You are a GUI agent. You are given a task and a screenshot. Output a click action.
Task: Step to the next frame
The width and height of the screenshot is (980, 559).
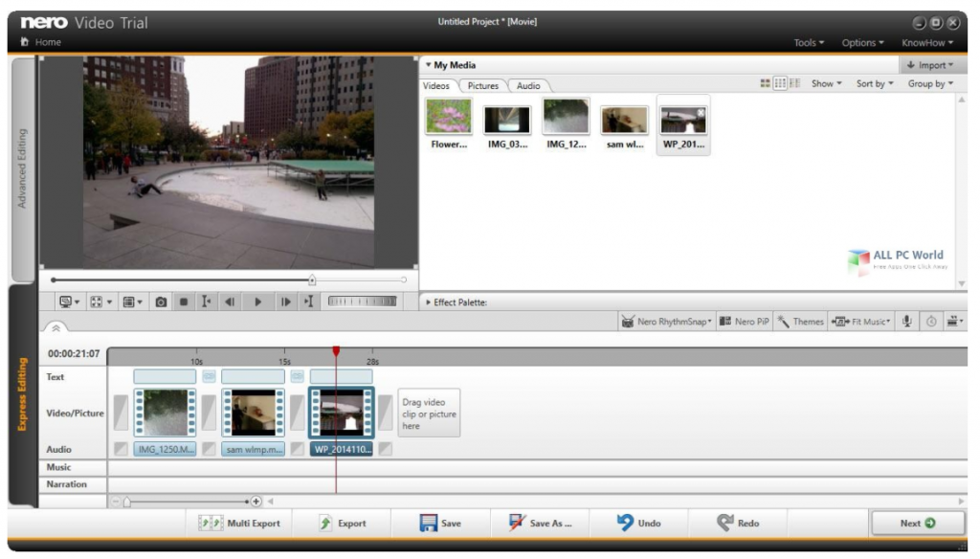285,302
